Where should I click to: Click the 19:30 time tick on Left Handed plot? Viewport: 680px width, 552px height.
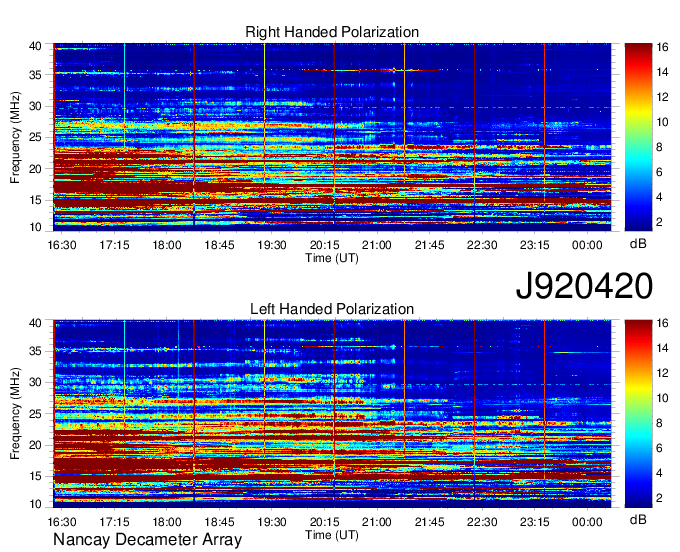point(271,522)
